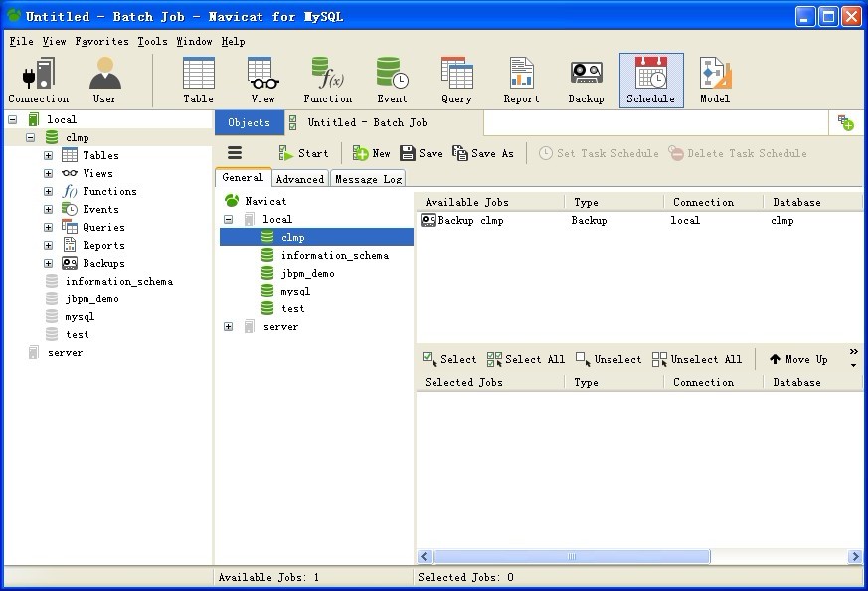Open the Backup cassette toolbar icon
The height and width of the screenshot is (591, 868).
(586, 81)
